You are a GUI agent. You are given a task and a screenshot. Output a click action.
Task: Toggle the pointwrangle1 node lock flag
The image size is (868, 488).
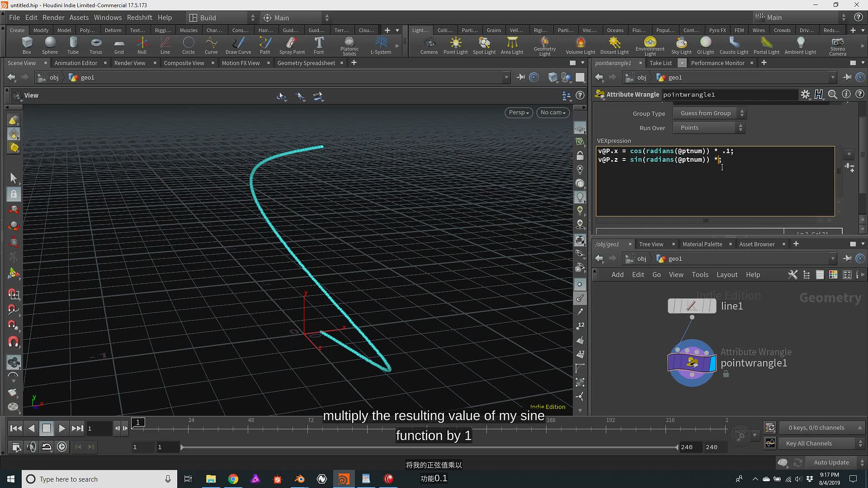pyautogui.click(x=726, y=374)
